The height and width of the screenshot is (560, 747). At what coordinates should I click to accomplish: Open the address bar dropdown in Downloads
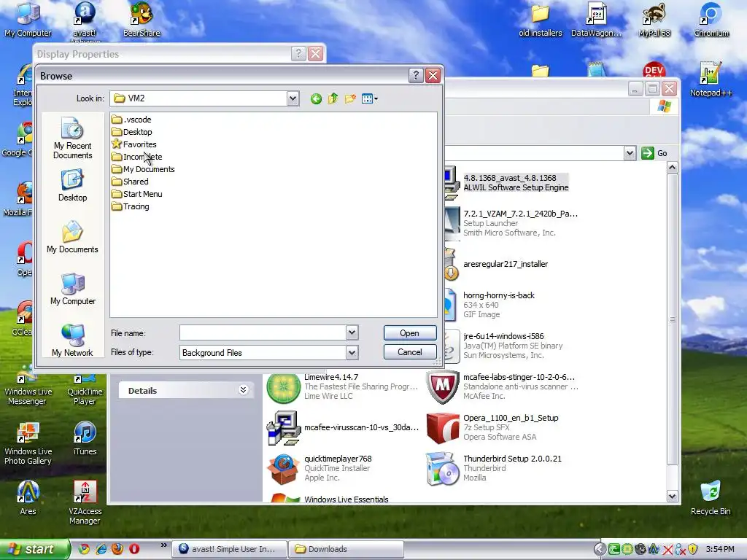click(630, 153)
